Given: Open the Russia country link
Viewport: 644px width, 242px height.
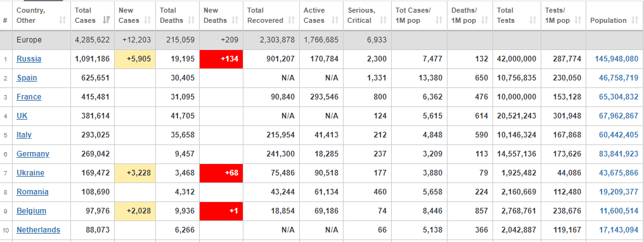Looking at the screenshot, I should [x=29, y=59].
